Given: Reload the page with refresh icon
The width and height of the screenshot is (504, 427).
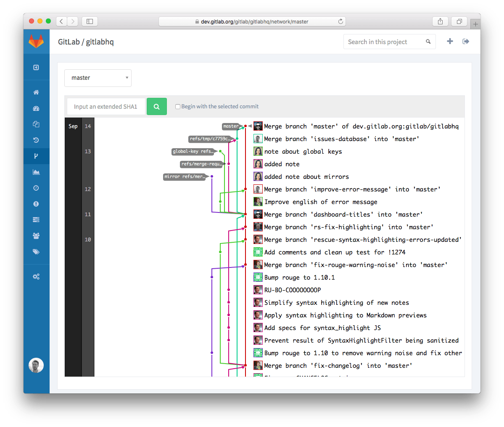Looking at the screenshot, I should click(341, 21).
